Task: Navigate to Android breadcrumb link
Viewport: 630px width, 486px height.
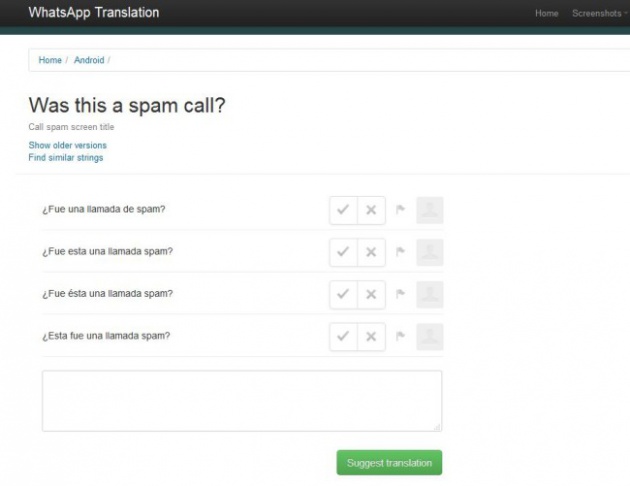Action: click(x=88, y=61)
